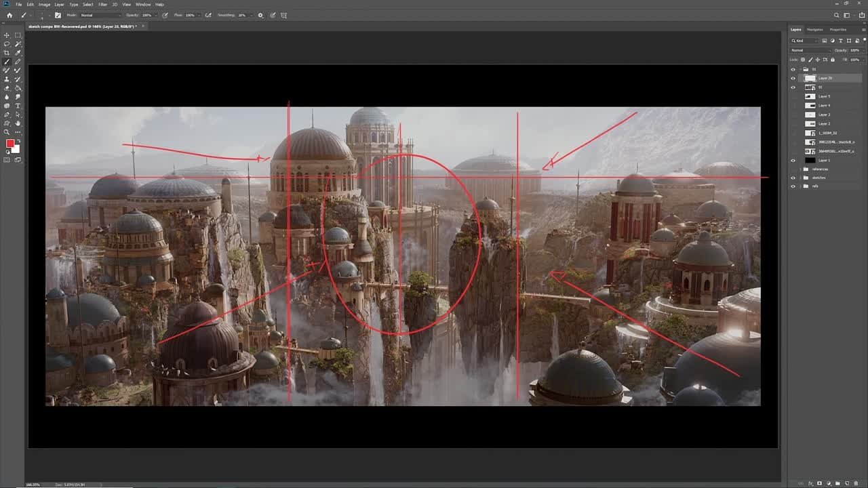Viewport: 868px width, 488px height.
Task: Select the Magic Wand tool
Action: tap(18, 44)
